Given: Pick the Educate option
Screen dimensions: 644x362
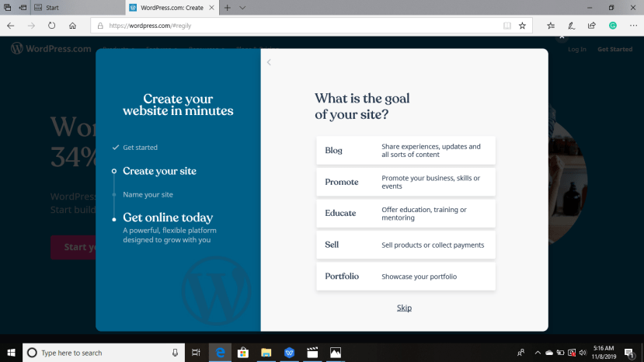Looking at the screenshot, I should click(406, 214).
